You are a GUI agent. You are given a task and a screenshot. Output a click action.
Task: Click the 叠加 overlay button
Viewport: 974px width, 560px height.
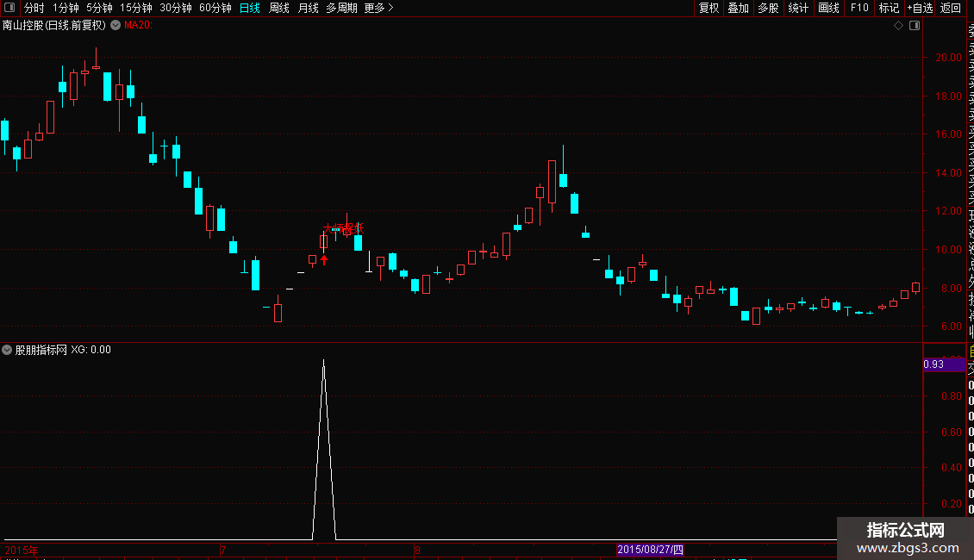[x=739, y=8]
